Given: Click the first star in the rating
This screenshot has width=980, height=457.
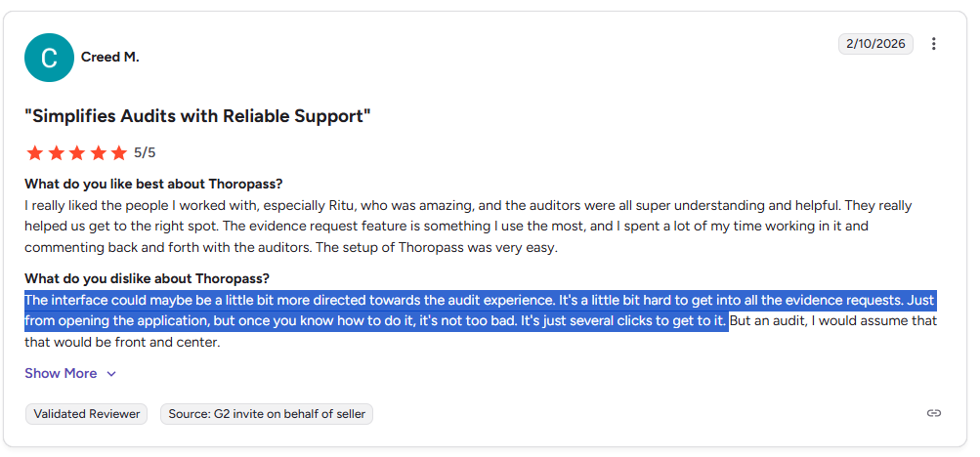Looking at the screenshot, I should coord(35,152).
